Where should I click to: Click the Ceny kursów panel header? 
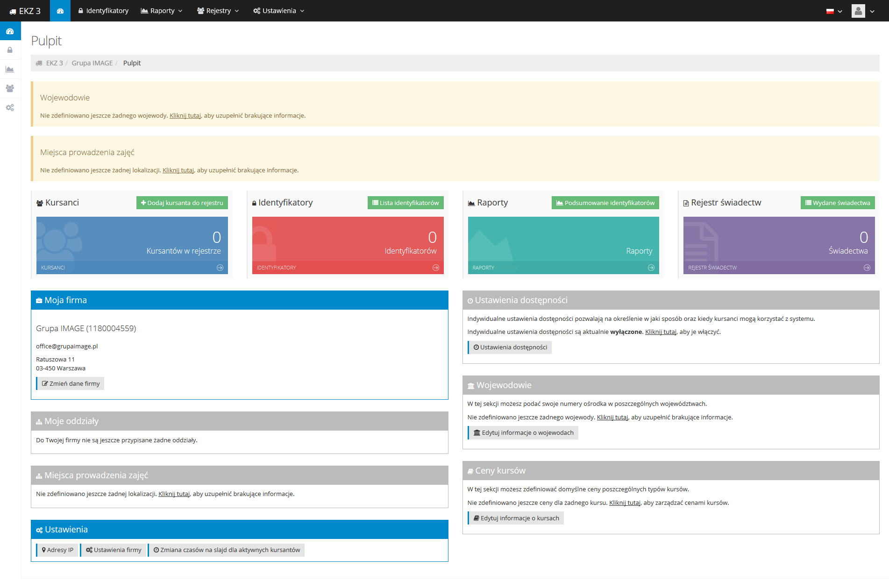tap(671, 471)
